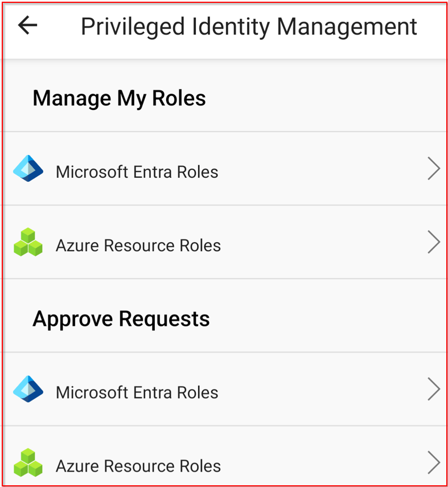Click the Entra icon under Manage My Roles
Viewport: 448px width, 487px height.
pos(28,170)
